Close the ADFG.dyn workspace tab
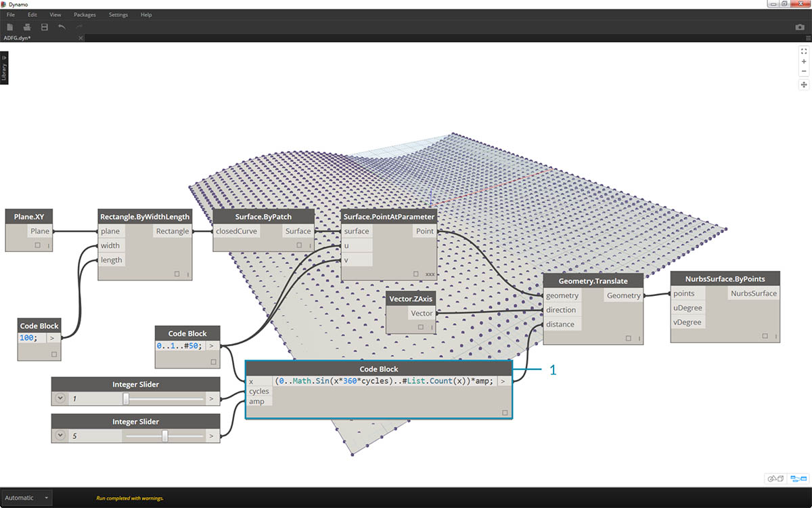The width and height of the screenshot is (812, 508). point(81,38)
